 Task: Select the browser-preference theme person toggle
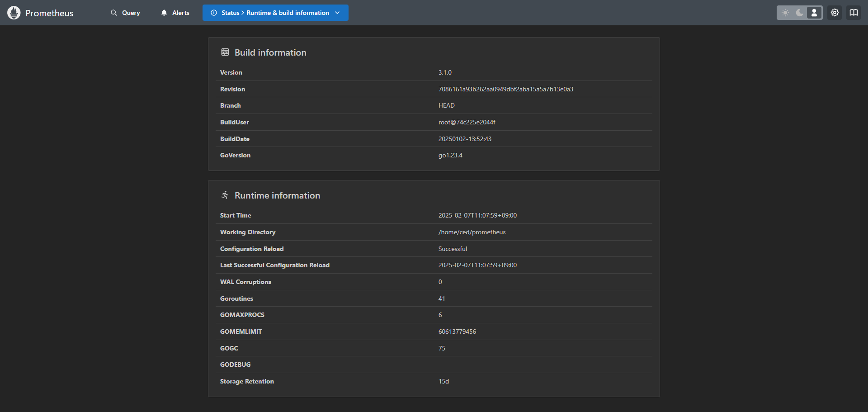[814, 13]
